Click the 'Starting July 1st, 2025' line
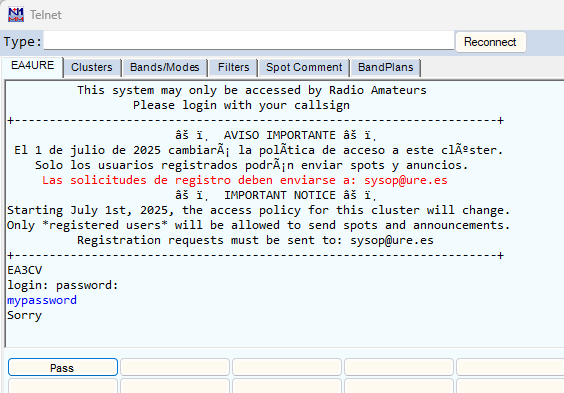564x393 pixels. [259, 210]
